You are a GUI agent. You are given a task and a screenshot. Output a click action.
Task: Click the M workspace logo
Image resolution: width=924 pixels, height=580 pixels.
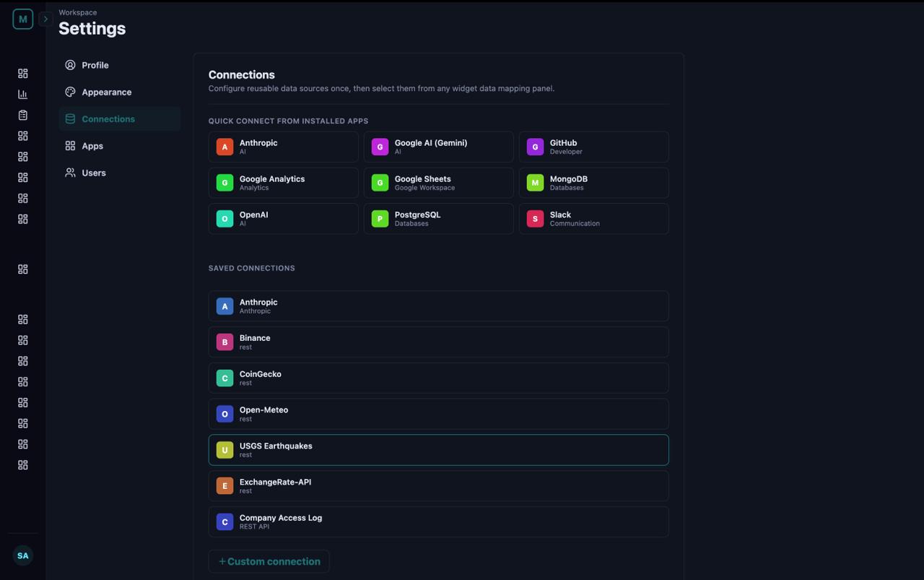click(x=22, y=19)
